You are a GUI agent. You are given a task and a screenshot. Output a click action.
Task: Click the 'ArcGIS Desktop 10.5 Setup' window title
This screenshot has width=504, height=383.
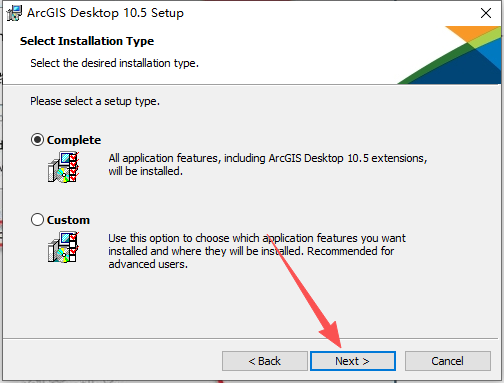(105, 13)
